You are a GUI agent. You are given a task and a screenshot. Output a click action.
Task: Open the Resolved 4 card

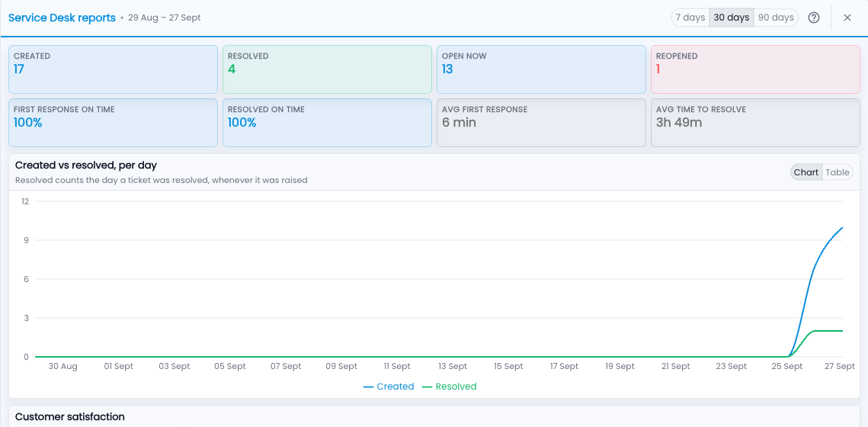[327, 69]
